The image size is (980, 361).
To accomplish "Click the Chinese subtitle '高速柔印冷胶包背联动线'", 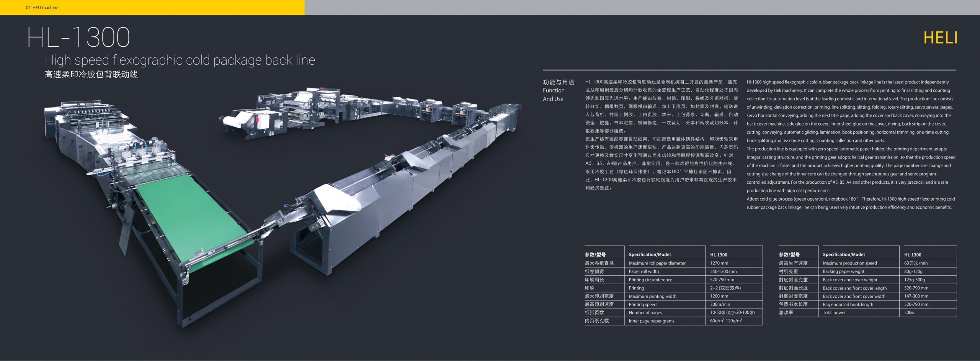I will pyautogui.click(x=91, y=74).
